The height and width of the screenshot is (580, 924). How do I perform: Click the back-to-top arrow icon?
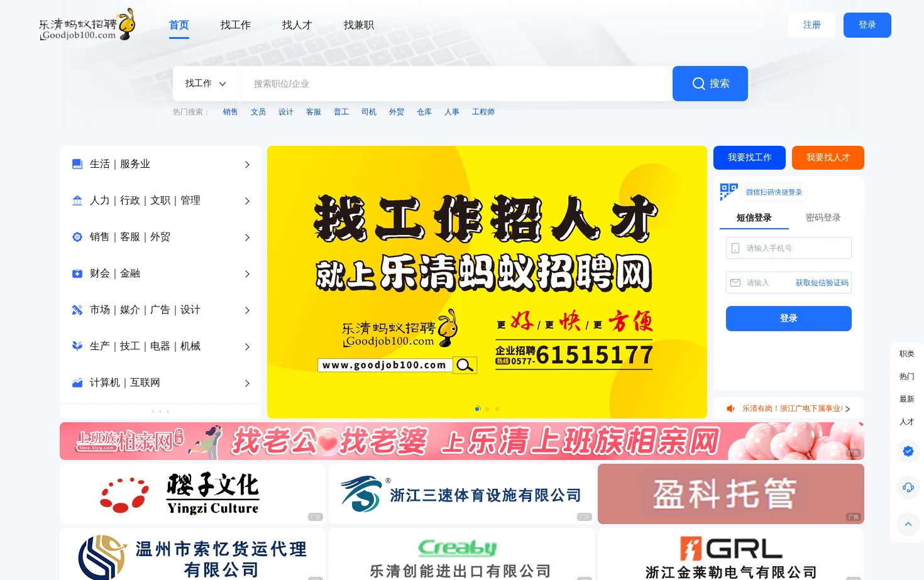click(908, 524)
